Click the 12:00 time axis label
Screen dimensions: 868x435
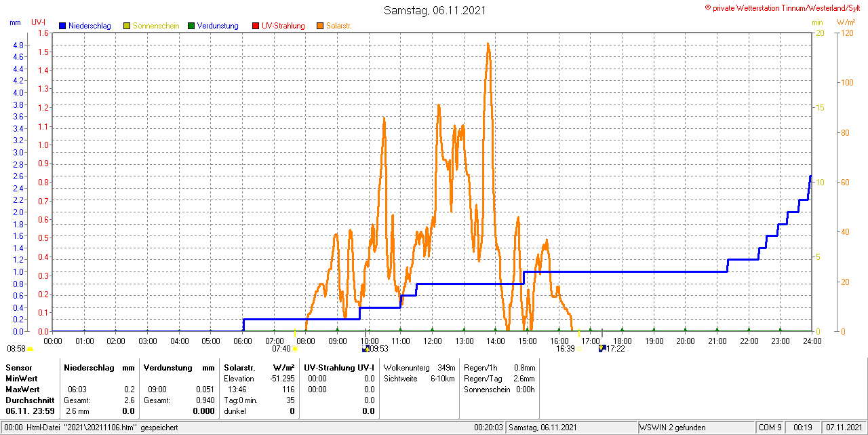coord(433,341)
